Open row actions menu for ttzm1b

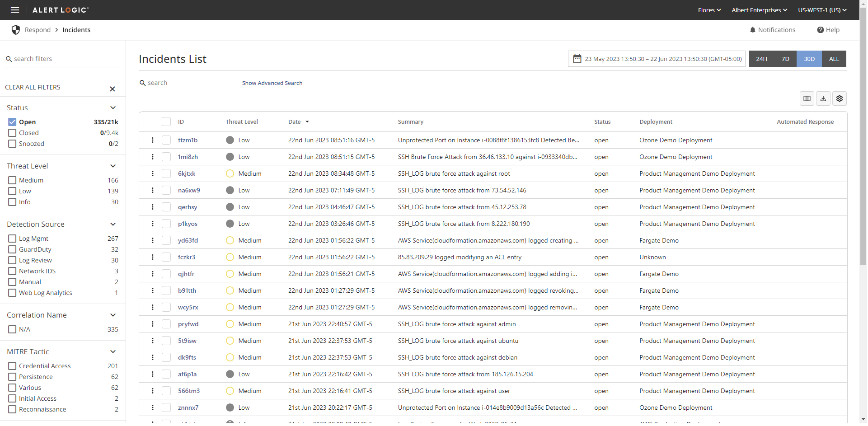153,140
